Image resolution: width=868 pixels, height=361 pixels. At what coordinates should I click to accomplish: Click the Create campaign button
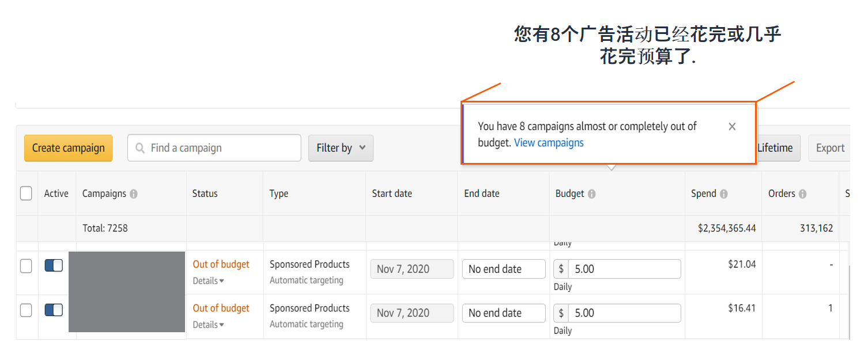tap(68, 148)
